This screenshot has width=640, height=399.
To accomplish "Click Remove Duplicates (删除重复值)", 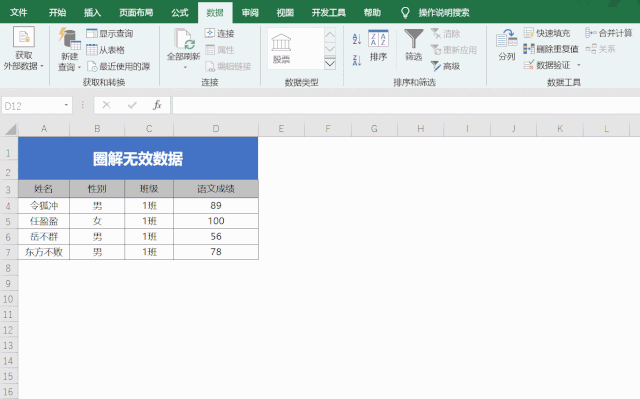I will coord(551,49).
